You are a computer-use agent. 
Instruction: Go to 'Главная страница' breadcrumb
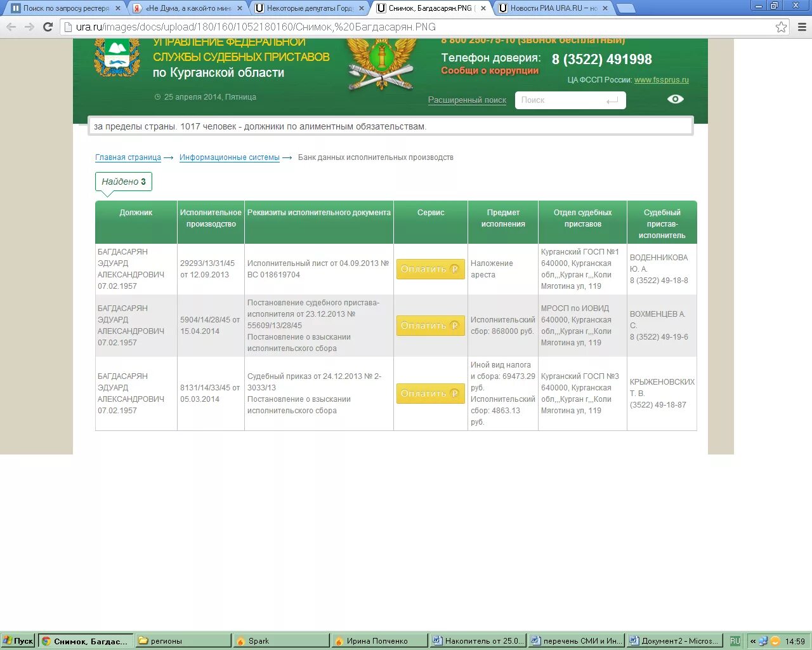tap(128, 157)
